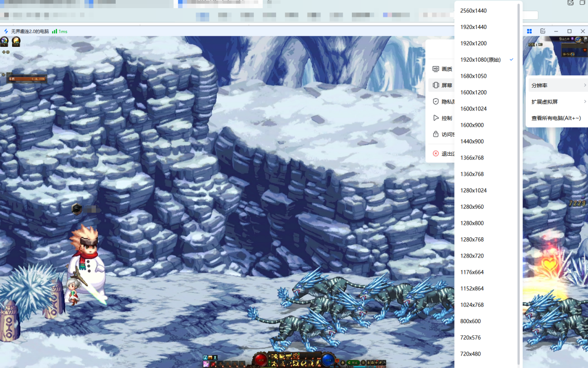Select 1366x768 from resolution list
Viewport: 588px width, 368px height.
point(472,158)
